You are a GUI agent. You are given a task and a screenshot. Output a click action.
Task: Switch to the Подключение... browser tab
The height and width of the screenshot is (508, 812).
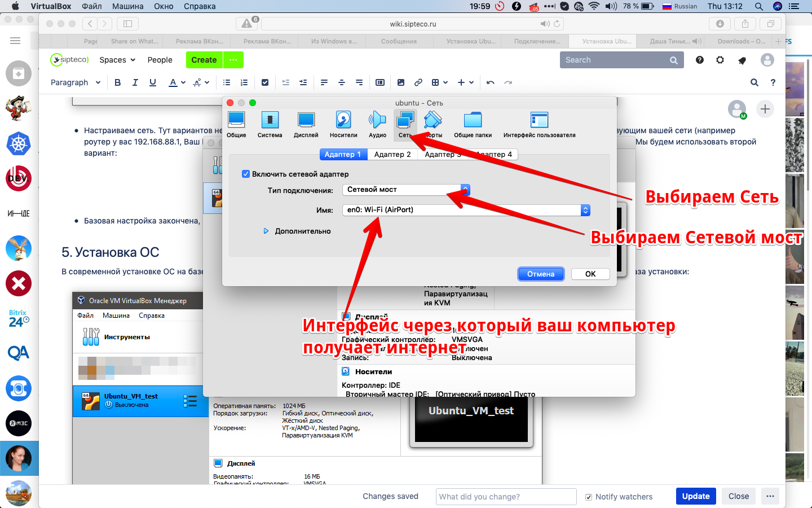[x=537, y=41]
